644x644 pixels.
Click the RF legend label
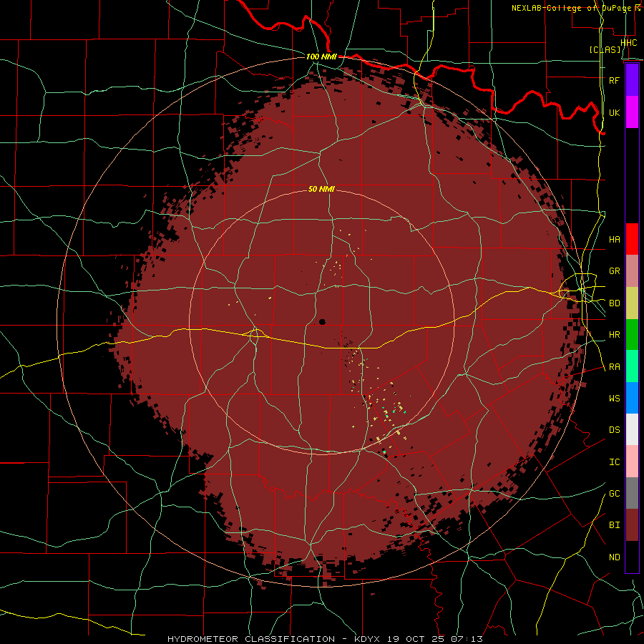[x=614, y=80]
